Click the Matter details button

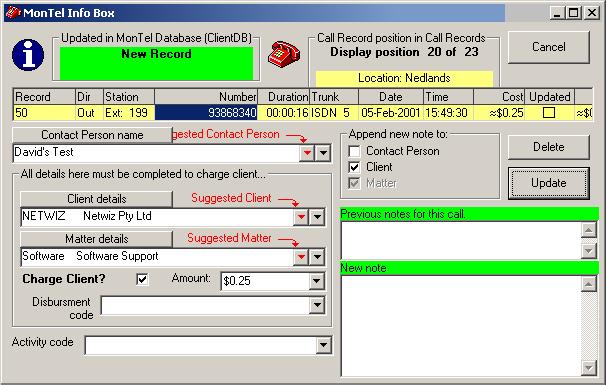click(96, 239)
